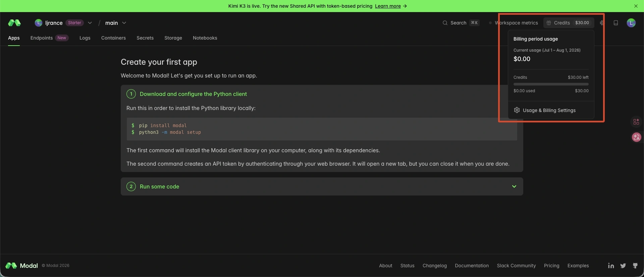644x277 pixels.
Task: Open the About link in the footer
Action: click(x=385, y=266)
